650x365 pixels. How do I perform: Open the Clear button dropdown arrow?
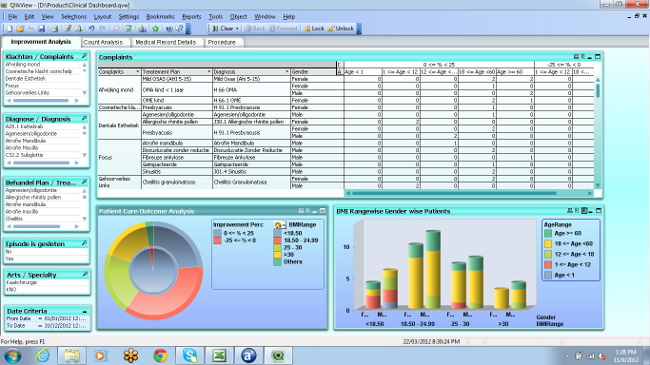237,29
